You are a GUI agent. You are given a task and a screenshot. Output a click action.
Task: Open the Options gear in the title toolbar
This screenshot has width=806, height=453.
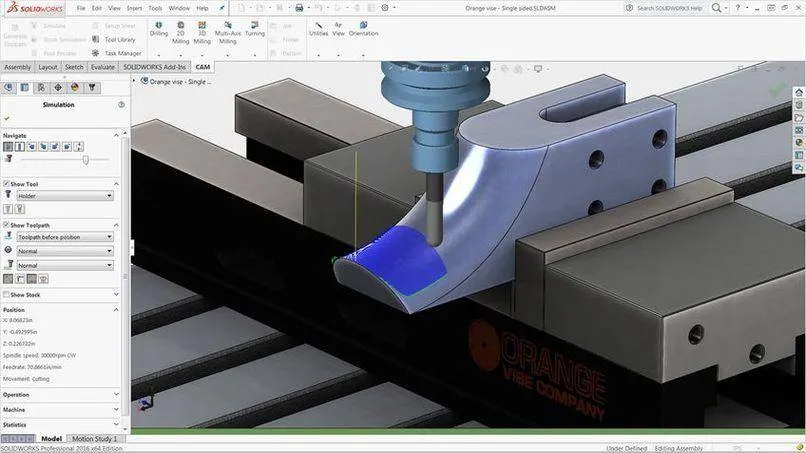[x=385, y=8]
